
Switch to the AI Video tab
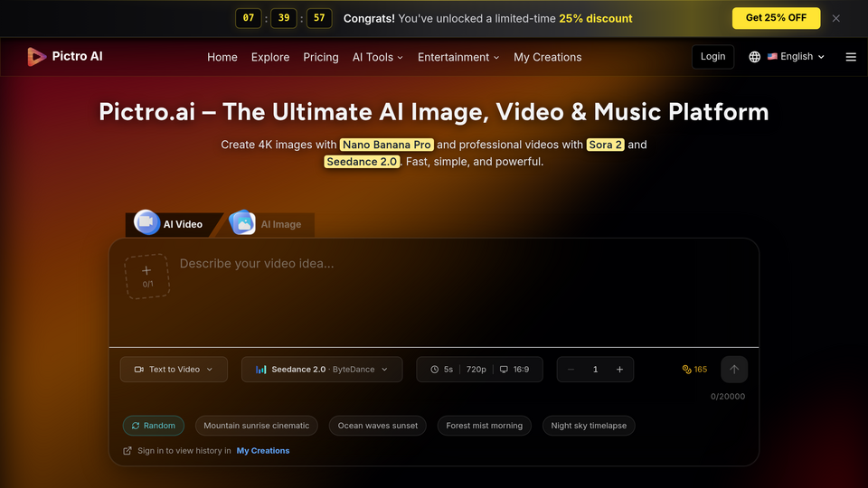pyautogui.click(x=174, y=224)
